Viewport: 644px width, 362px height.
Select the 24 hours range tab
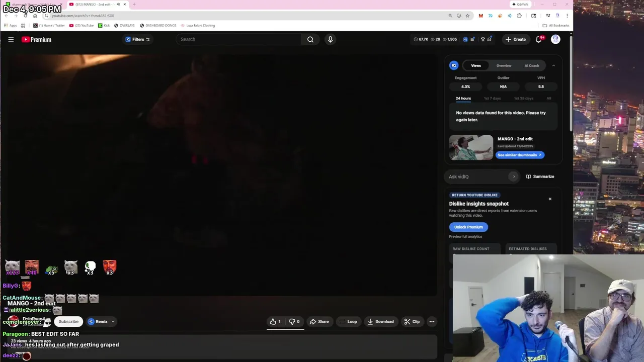tap(463, 99)
